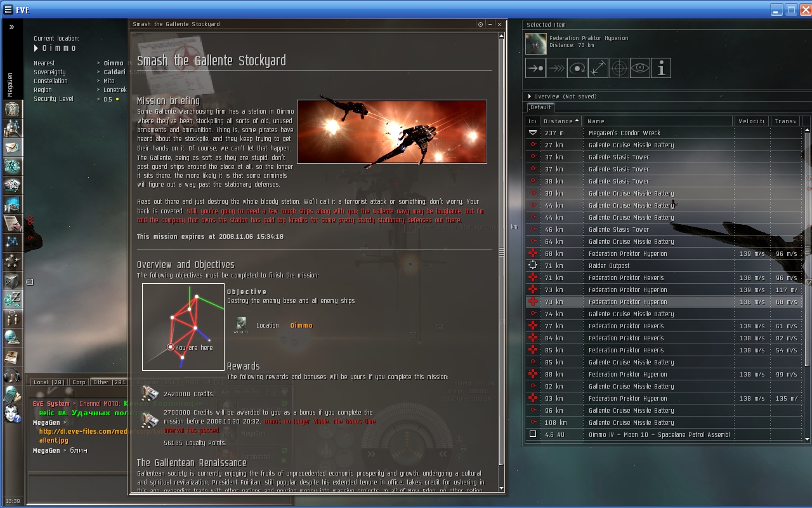Open the Wallet icon in the Neocom
This screenshot has width=812, height=508.
(13, 299)
